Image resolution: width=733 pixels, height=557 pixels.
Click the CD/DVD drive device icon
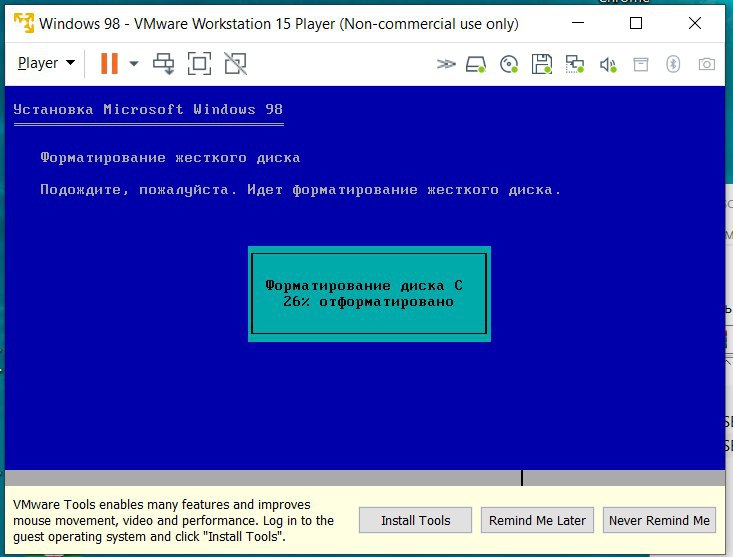click(509, 64)
